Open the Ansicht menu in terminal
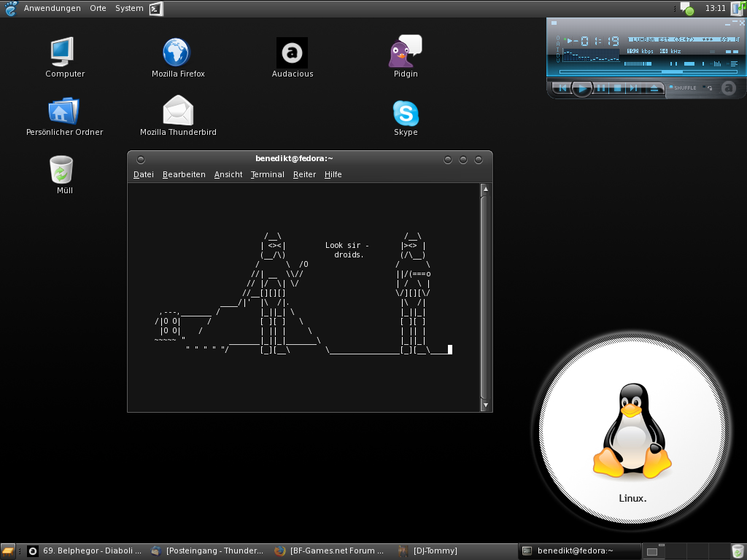The height and width of the screenshot is (560, 747). tap(228, 174)
